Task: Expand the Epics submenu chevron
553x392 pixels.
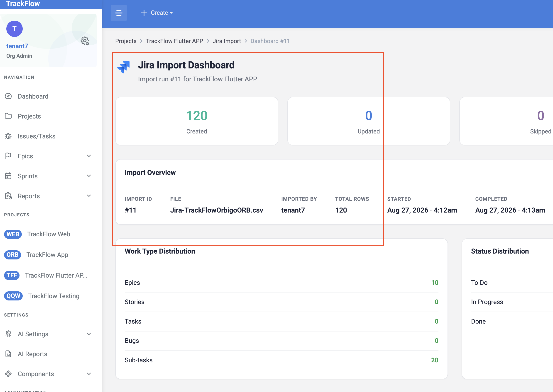Action: point(89,156)
